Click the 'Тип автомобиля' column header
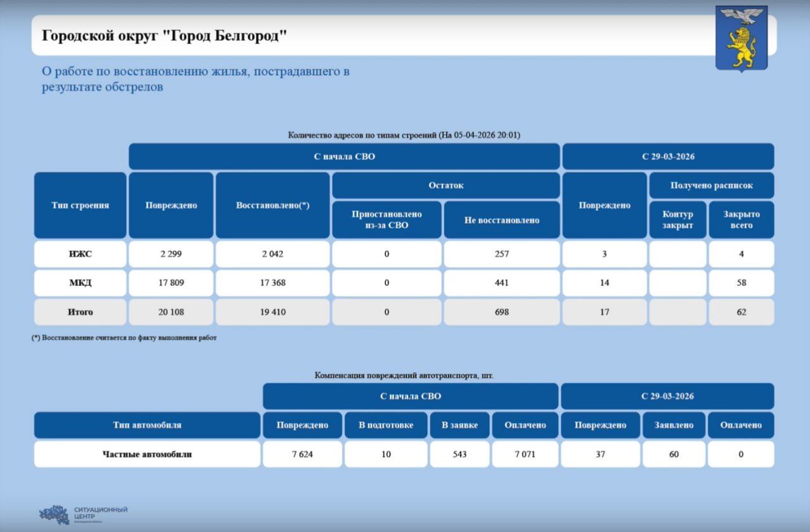810x532 pixels. point(147,425)
